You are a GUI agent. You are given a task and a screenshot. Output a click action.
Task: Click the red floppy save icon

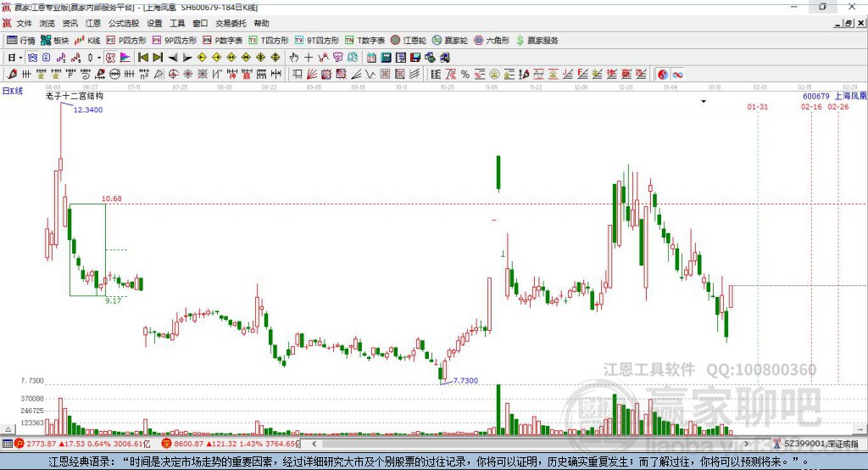pos(415,58)
